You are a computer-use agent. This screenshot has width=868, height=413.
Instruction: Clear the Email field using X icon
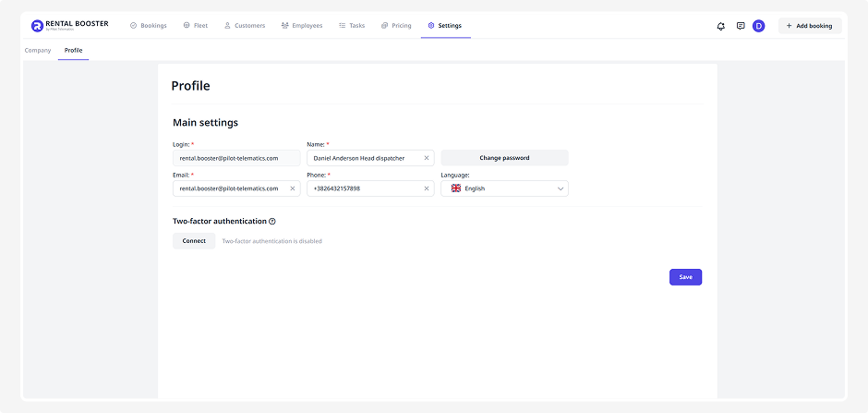(x=293, y=188)
